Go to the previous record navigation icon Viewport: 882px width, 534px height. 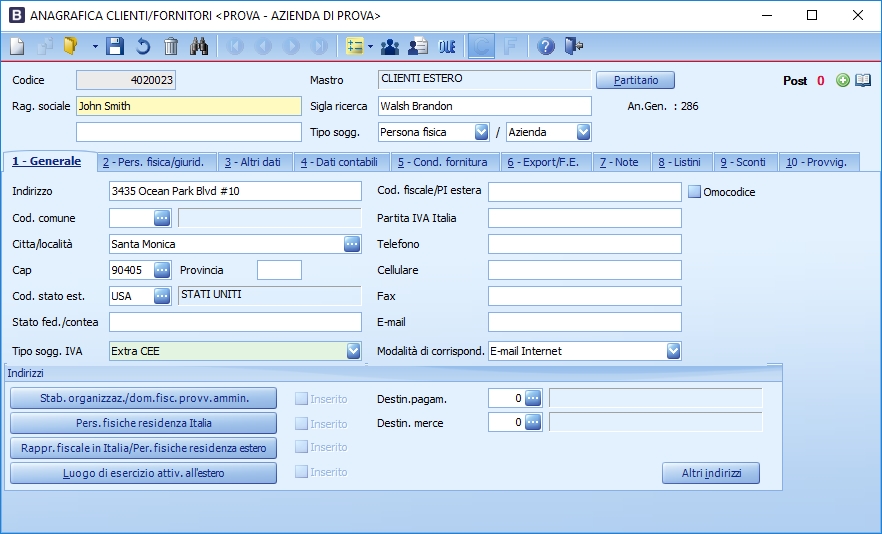pos(263,46)
